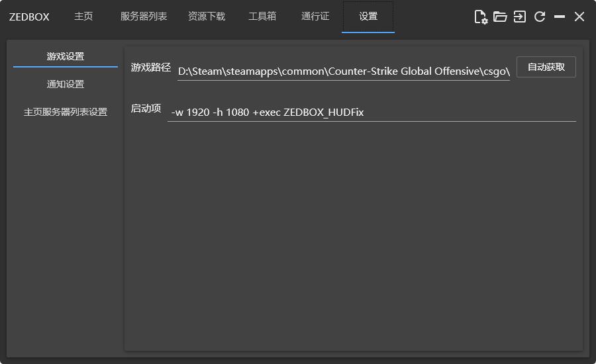Click the 游戏路径 label

[x=150, y=68]
